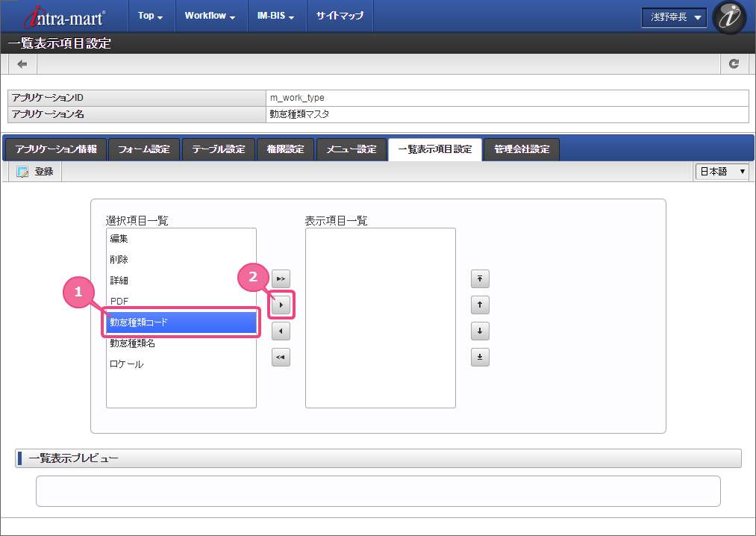756x536 pixels.
Task: Move item to bottom of list
Action: click(x=480, y=358)
